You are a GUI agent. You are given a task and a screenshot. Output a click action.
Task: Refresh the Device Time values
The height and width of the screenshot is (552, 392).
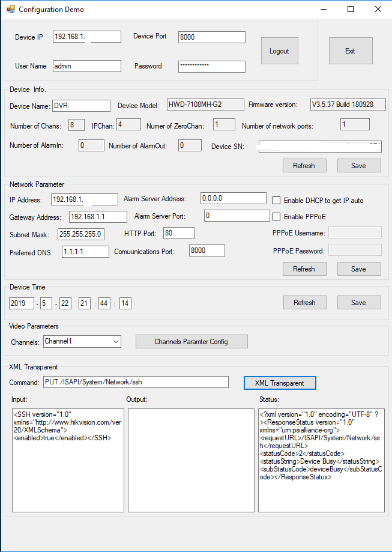tap(304, 303)
